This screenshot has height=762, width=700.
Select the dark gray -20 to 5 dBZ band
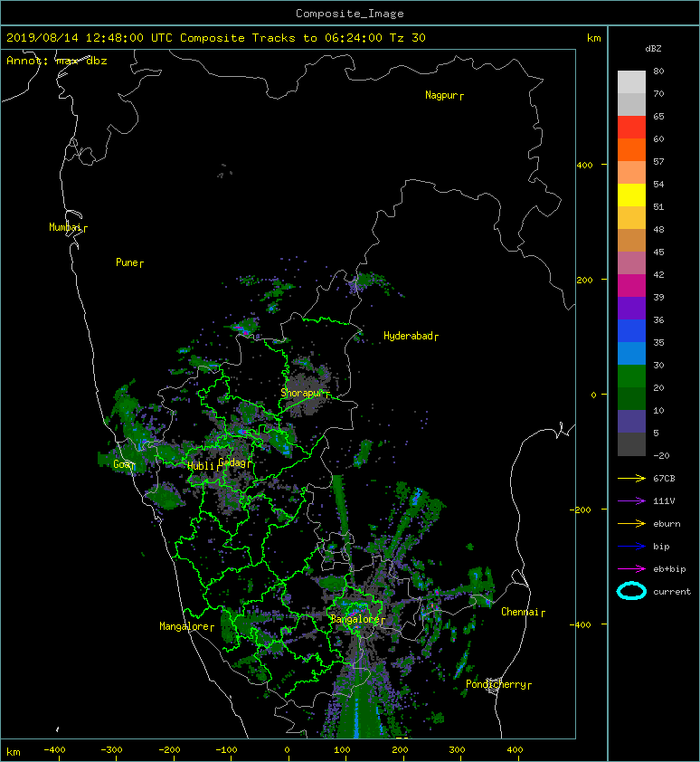(631, 444)
